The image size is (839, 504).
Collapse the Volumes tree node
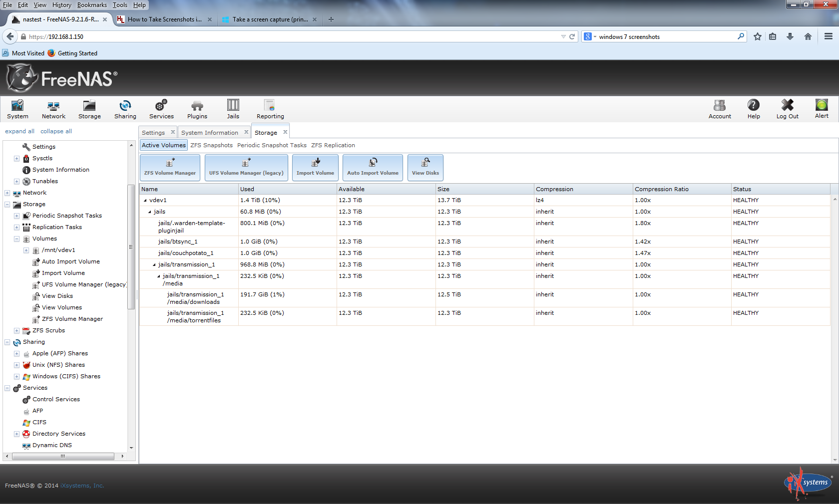point(16,239)
